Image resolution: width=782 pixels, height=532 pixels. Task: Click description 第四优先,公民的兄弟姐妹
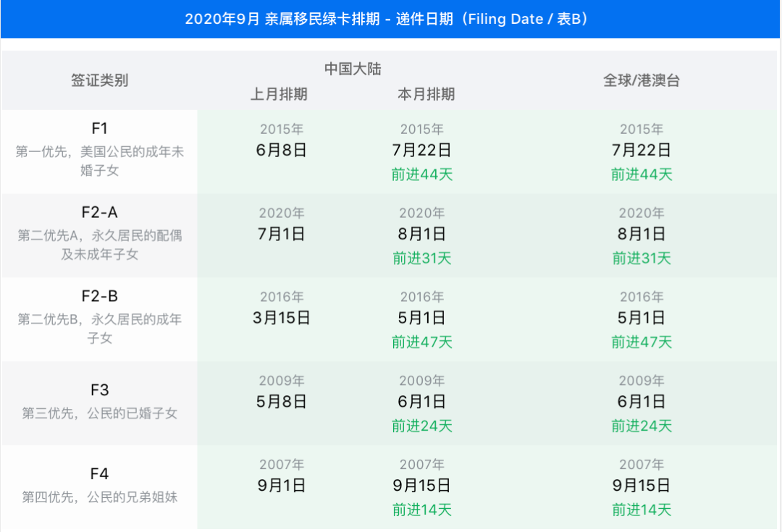click(99, 497)
